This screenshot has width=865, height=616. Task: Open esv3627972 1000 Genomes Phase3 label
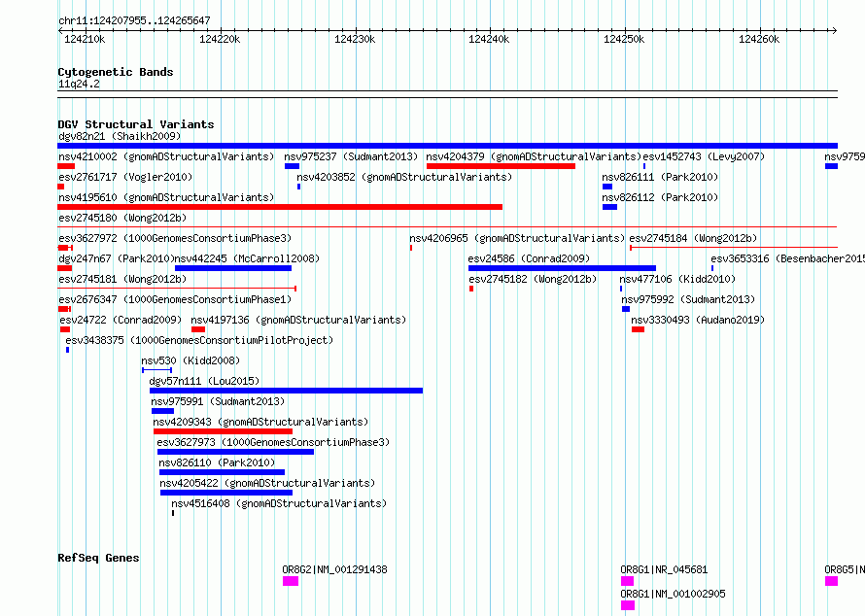pos(175,238)
